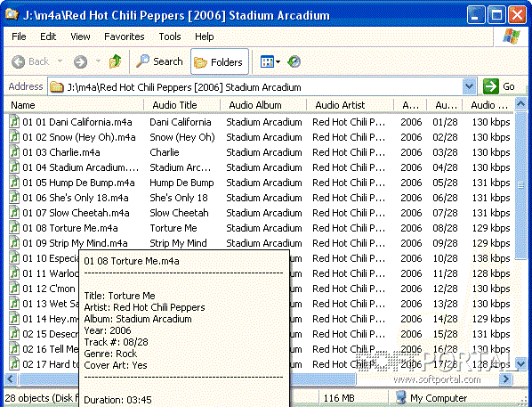Expand the Forward history dropdown arrow
Image resolution: width=532 pixels, height=407 pixels.
98,61
